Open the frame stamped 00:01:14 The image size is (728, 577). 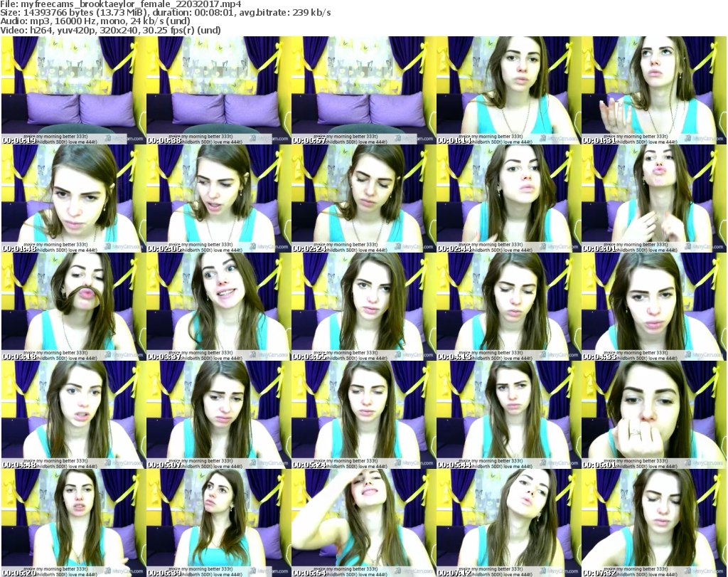point(508,90)
